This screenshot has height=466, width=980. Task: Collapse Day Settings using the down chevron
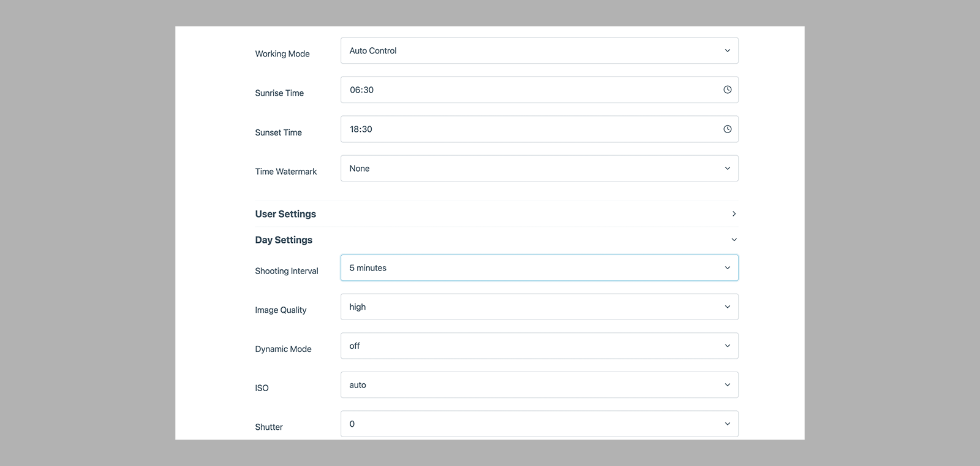click(734, 240)
